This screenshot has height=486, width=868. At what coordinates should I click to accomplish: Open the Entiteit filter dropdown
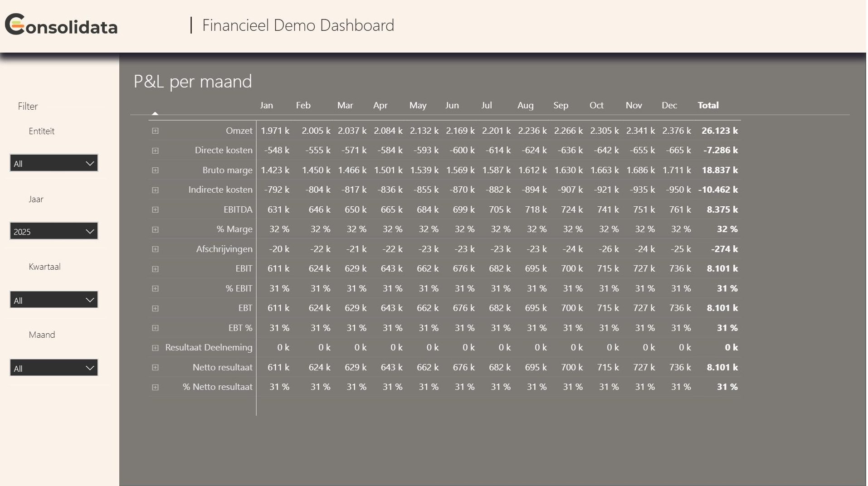point(54,163)
